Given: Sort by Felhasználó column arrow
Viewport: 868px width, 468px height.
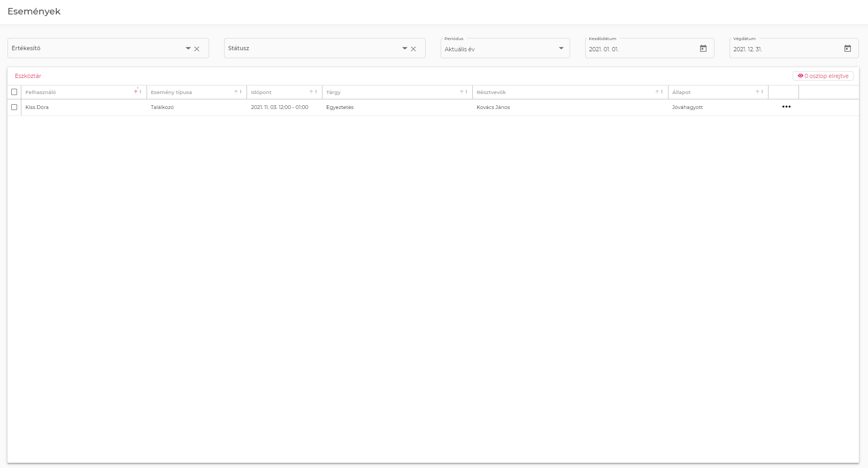Looking at the screenshot, I should [x=136, y=92].
